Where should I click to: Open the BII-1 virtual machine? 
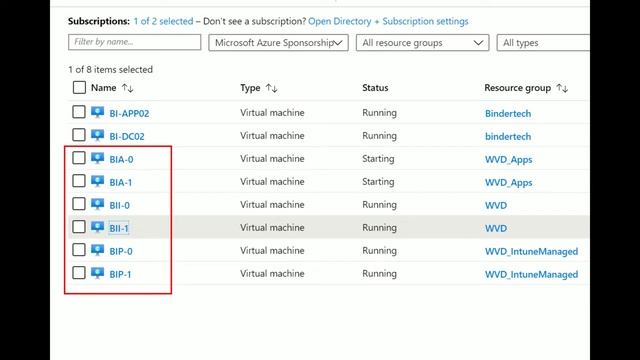[x=119, y=228]
